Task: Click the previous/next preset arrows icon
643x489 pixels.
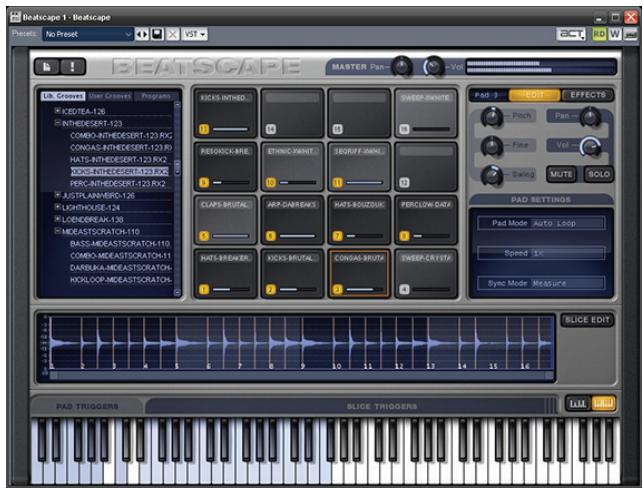Action: [142, 34]
